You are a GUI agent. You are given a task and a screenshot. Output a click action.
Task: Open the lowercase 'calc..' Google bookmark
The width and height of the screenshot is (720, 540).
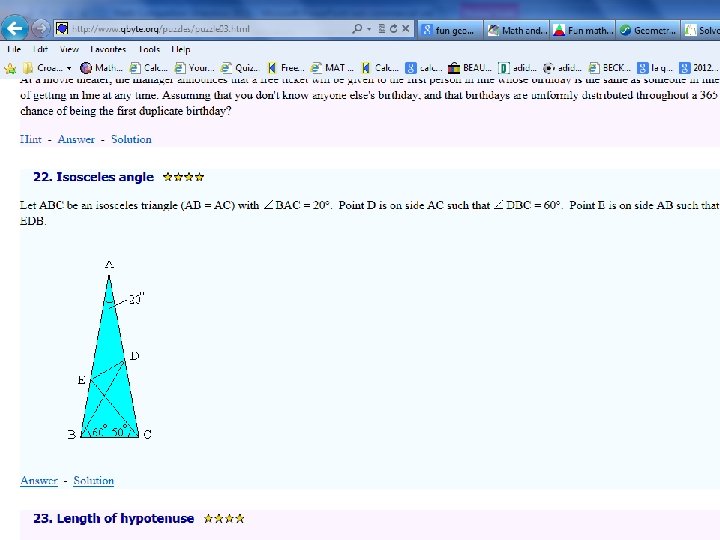click(x=423, y=68)
